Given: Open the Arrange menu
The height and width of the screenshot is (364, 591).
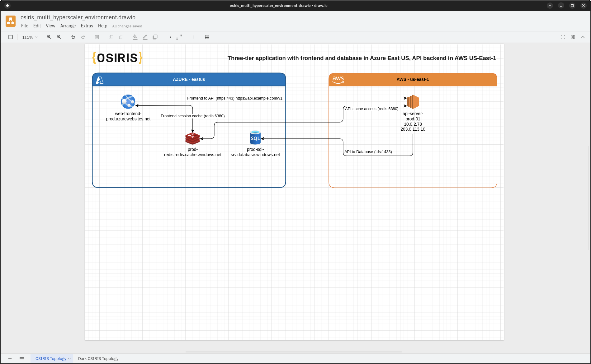Looking at the screenshot, I should click(68, 26).
